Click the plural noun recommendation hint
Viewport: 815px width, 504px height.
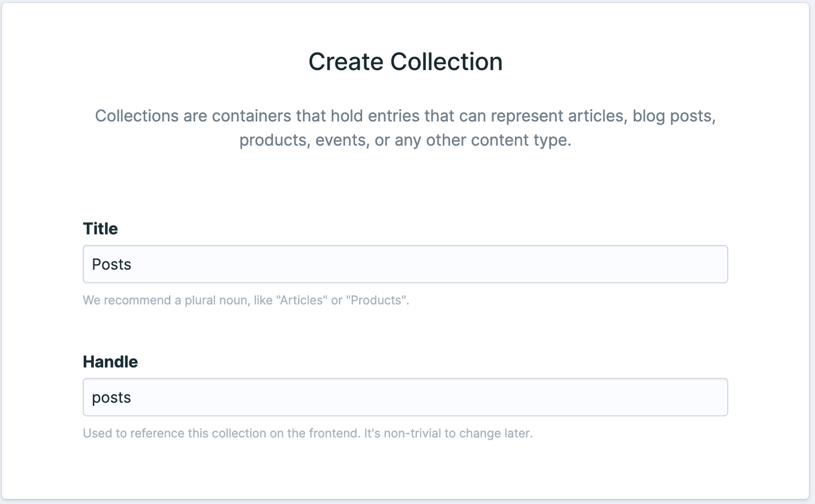(246, 300)
